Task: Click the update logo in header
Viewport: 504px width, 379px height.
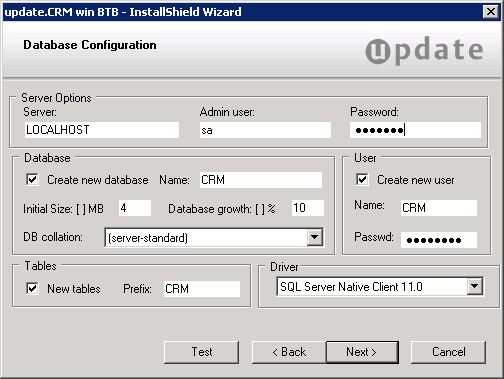Action: pos(424,51)
